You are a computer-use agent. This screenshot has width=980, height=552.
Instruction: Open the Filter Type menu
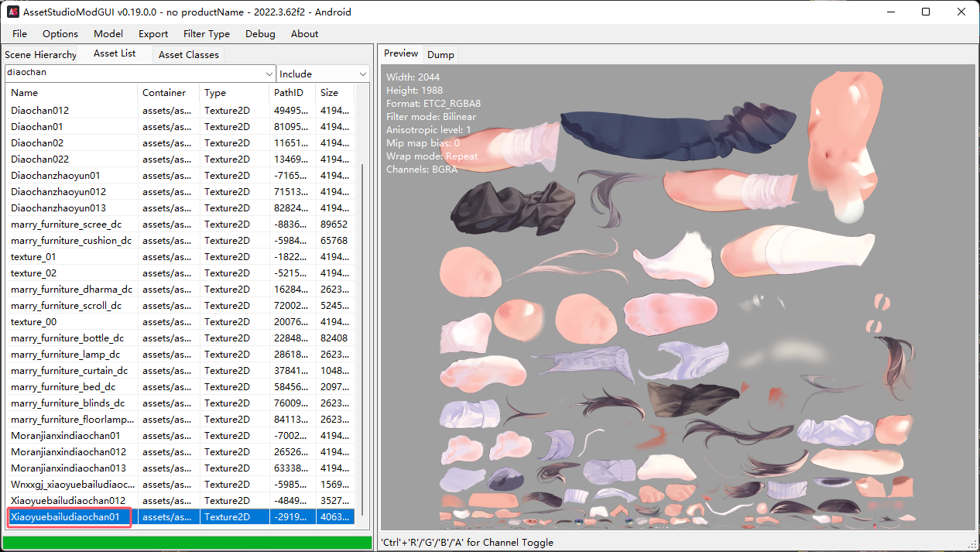coord(206,34)
